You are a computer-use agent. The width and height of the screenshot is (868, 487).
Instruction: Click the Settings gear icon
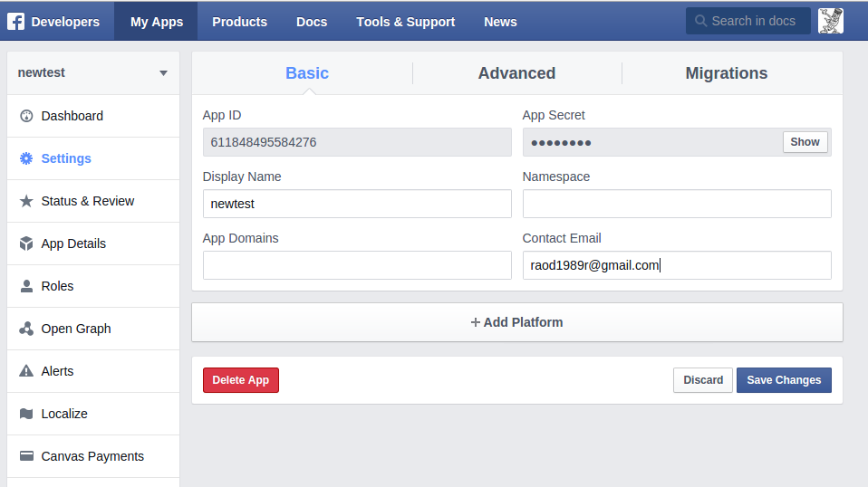(26, 158)
